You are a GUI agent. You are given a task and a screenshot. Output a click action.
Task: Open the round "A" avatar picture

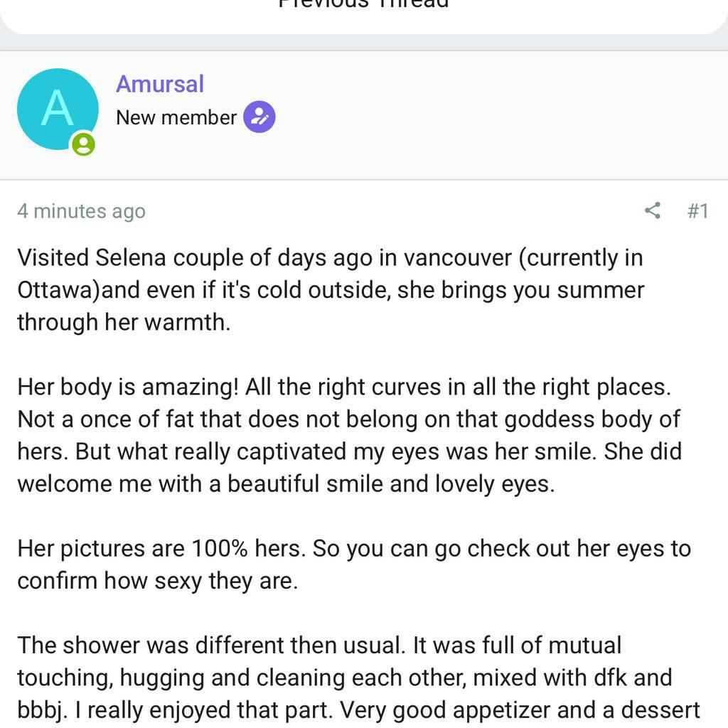[57, 109]
